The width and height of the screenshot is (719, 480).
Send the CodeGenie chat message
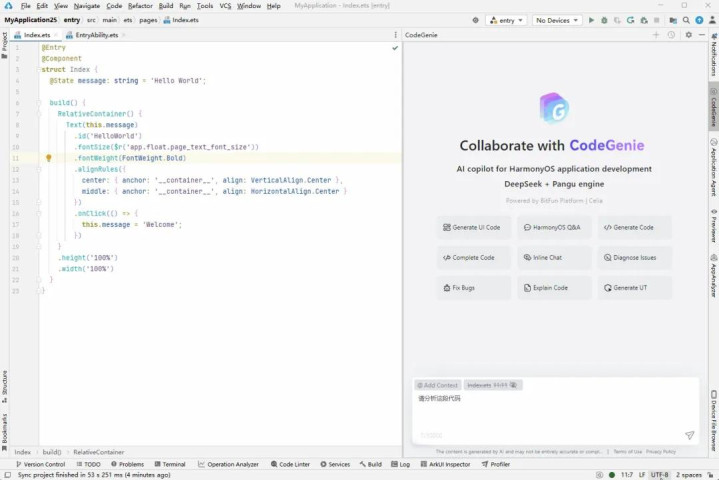(x=689, y=435)
